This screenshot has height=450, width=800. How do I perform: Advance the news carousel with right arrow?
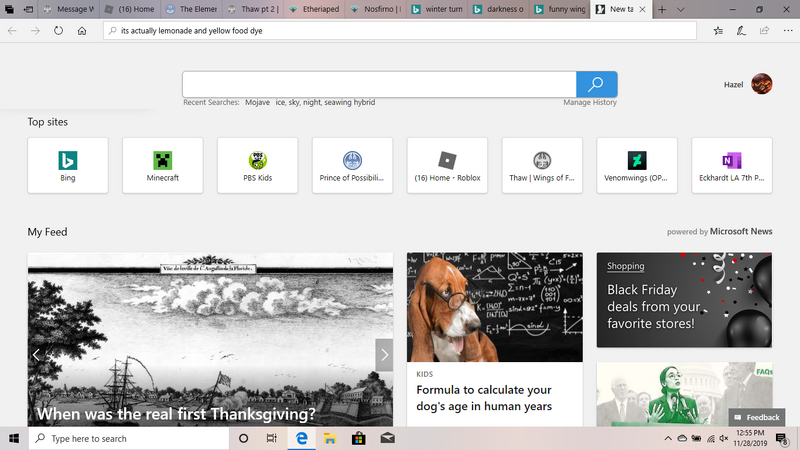[x=384, y=354]
